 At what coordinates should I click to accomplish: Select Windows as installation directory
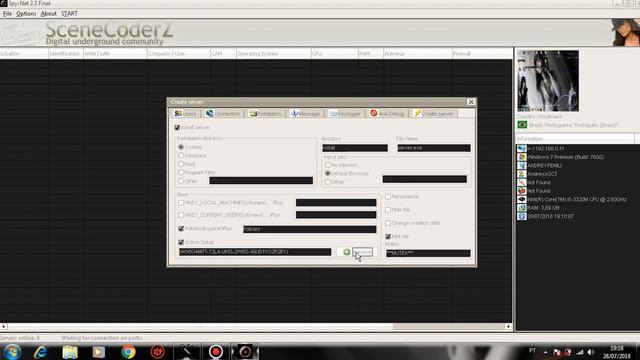[x=181, y=156]
